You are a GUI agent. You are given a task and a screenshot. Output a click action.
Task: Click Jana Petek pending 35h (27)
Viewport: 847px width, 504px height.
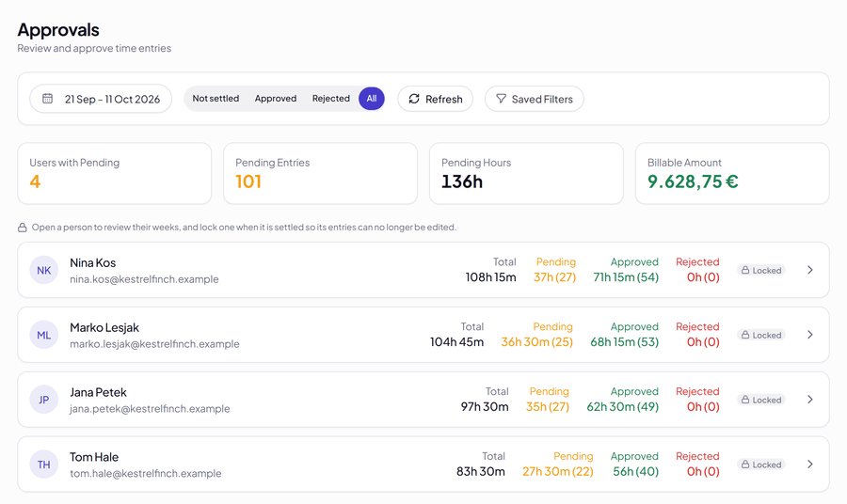click(548, 407)
